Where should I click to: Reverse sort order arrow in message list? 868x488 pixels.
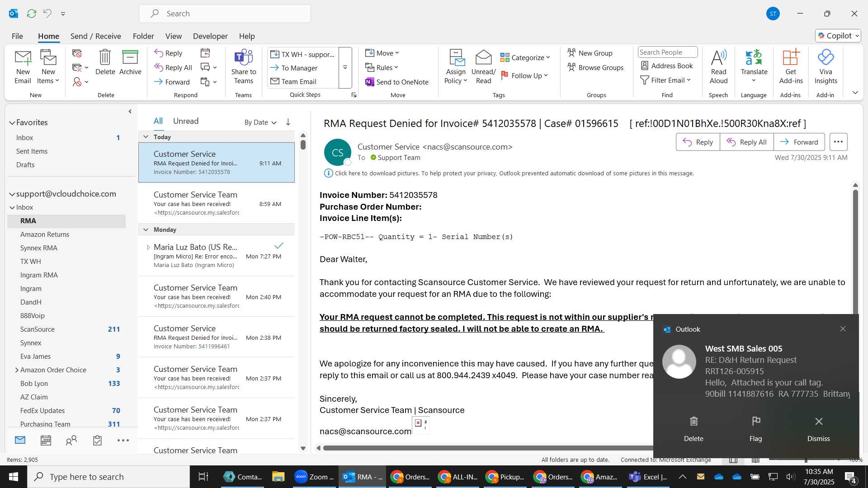pos(288,122)
